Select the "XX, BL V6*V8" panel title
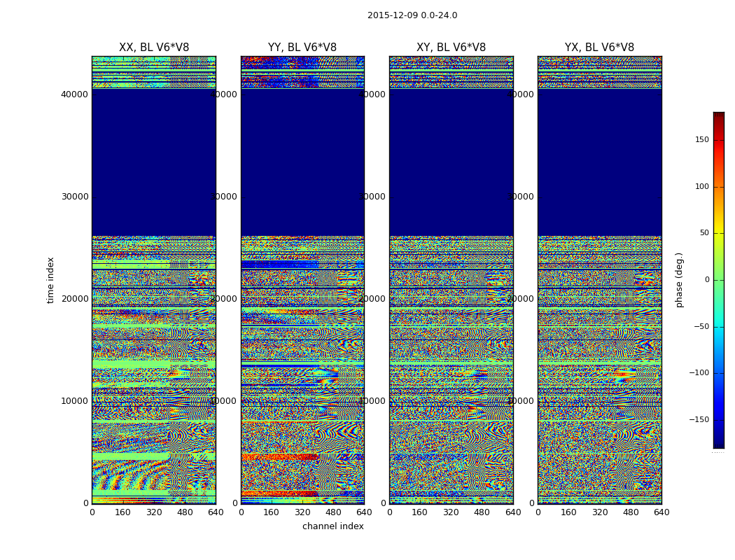The image size is (735, 560). pyautogui.click(x=154, y=48)
